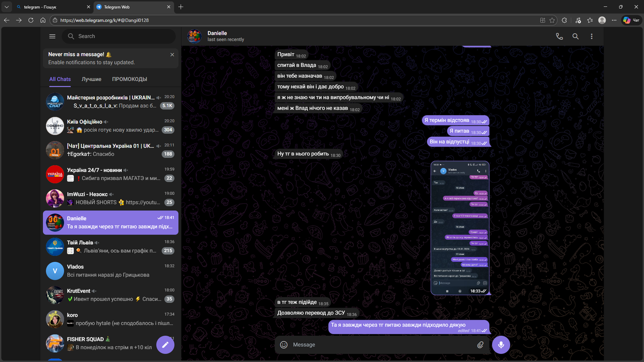The image size is (644, 362).
Task: Click the 5.1K unread badge
Action: tap(167, 106)
